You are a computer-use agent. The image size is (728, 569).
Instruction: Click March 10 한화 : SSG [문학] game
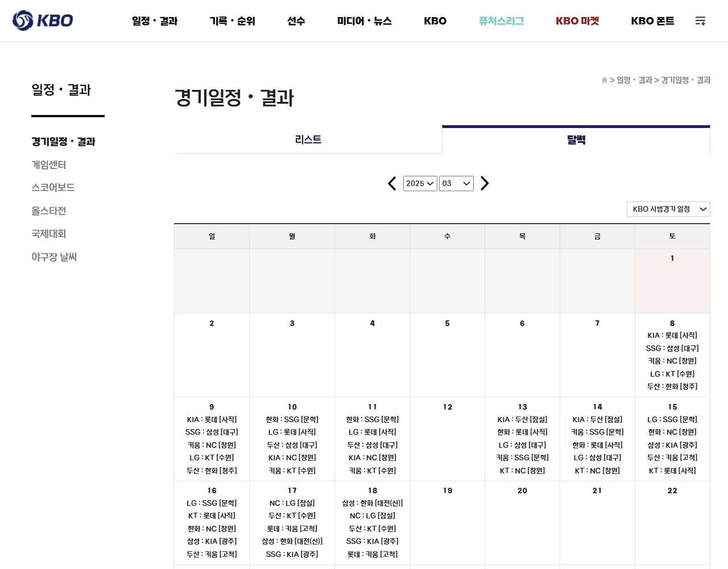click(x=292, y=419)
